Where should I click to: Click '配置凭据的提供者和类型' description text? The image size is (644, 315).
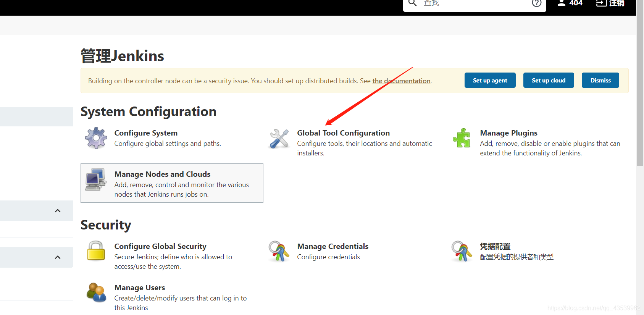pos(516,257)
